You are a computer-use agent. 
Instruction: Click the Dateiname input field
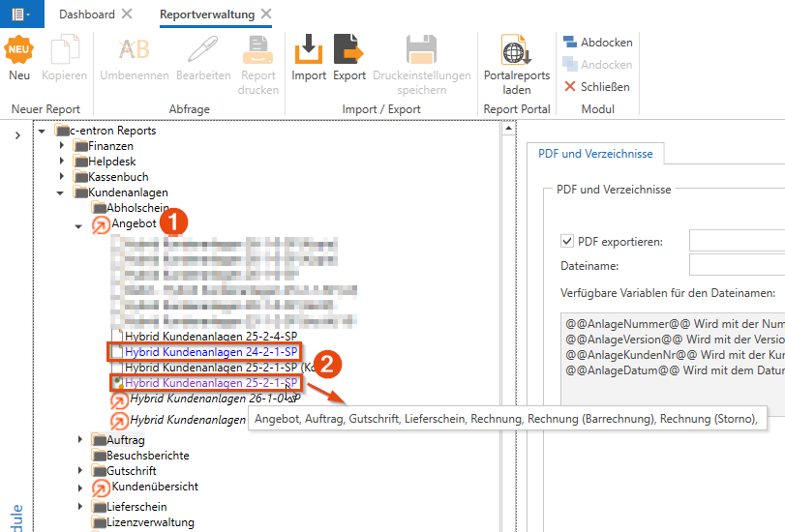pyautogui.click(x=737, y=265)
